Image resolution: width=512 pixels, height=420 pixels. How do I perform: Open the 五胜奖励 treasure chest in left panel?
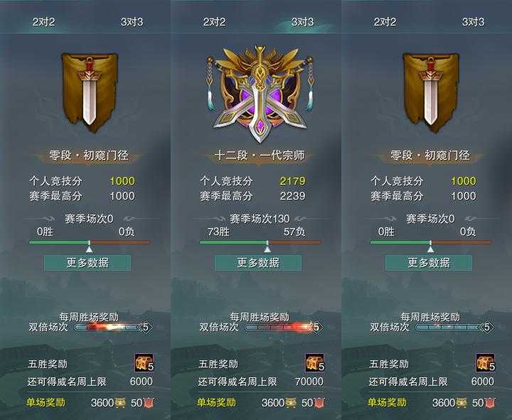point(144,363)
